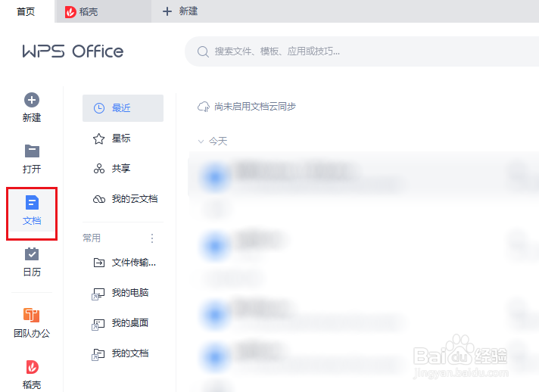Click the 文件传输 folder arrow icon
Viewport: 539px width, 392px height.
99,263
